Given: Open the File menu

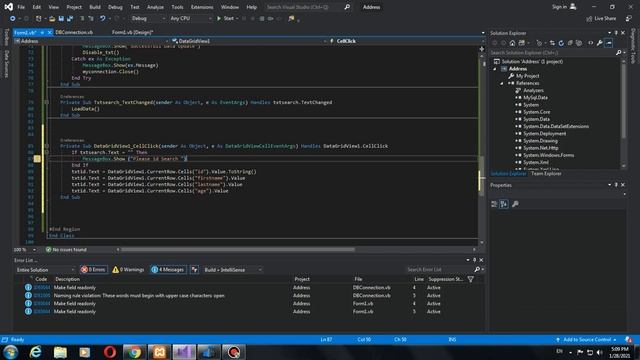Looking at the screenshot, I should (21, 7).
